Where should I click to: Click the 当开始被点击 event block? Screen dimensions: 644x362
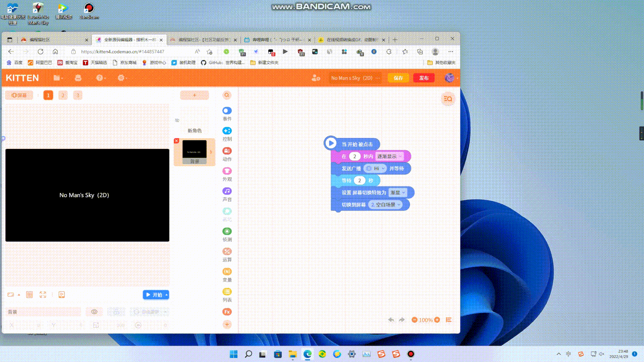(352, 144)
